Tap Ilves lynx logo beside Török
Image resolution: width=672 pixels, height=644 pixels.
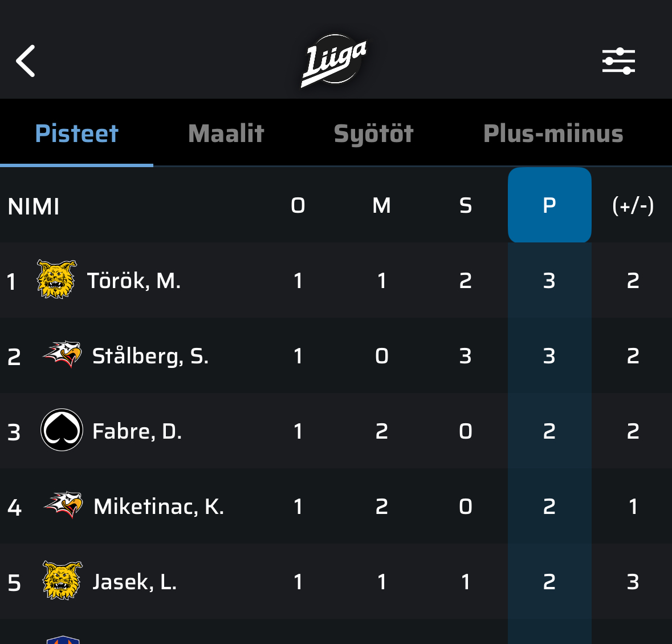click(x=56, y=279)
